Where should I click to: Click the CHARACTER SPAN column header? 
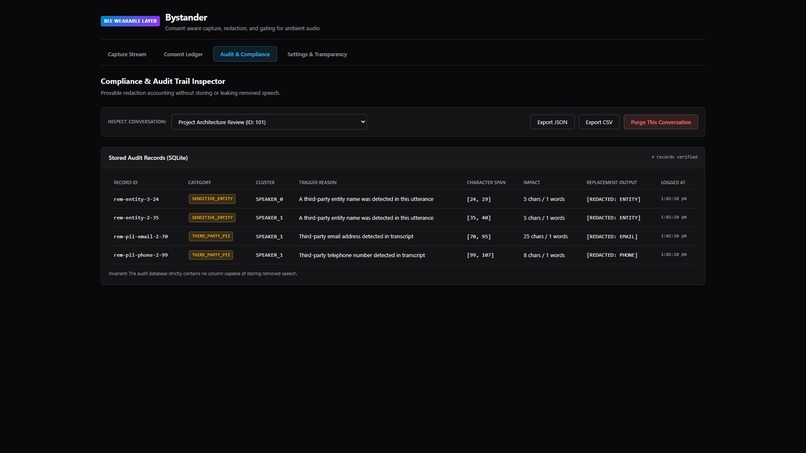pyautogui.click(x=486, y=183)
